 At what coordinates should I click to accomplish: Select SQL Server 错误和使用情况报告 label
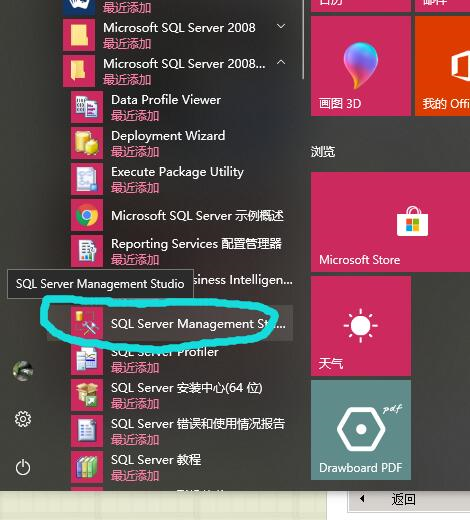(x=198, y=424)
